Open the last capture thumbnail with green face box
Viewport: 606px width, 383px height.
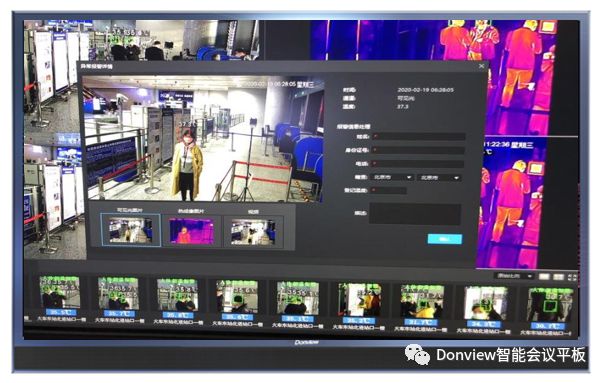(x=550, y=305)
